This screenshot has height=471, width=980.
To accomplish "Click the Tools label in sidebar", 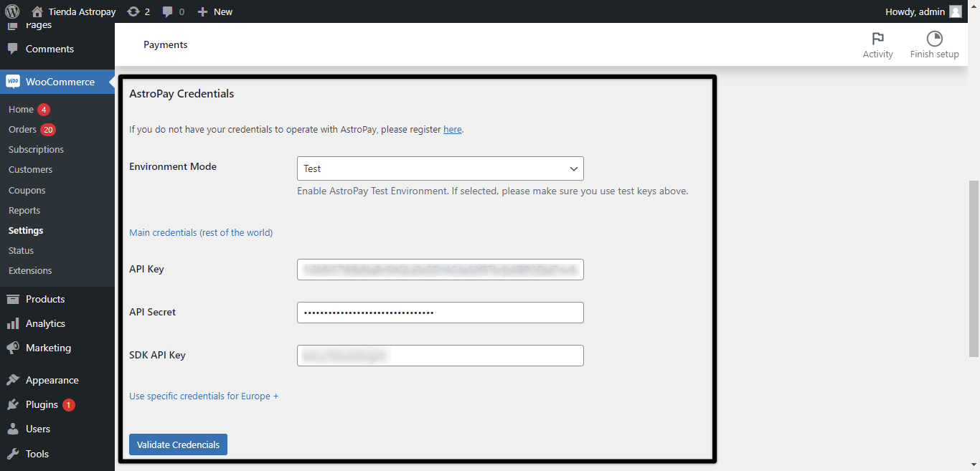I will click(x=37, y=454).
